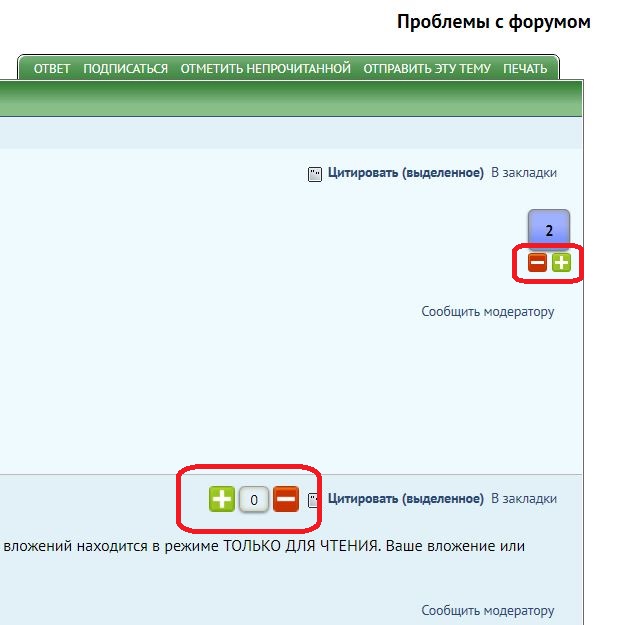Open the ОТВЕТ tab to reply
The height and width of the screenshot is (625, 630).
click(52, 69)
